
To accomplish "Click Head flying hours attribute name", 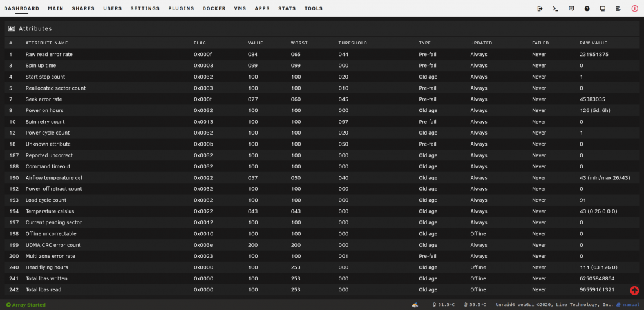I will pyautogui.click(x=47, y=267).
